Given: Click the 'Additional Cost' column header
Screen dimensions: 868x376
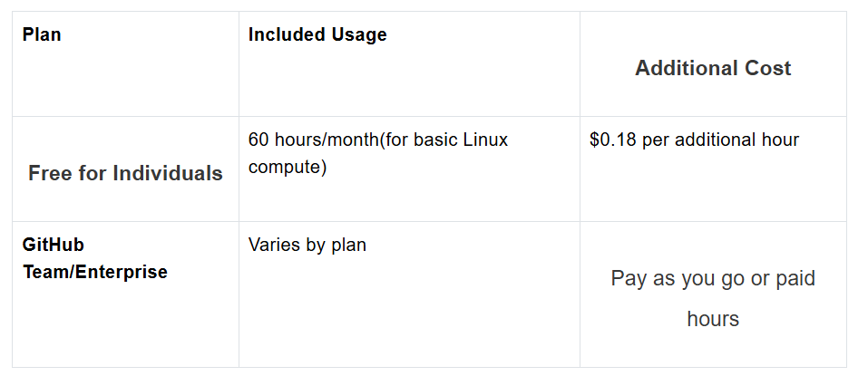Looking at the screenshot, I should 713,68.
